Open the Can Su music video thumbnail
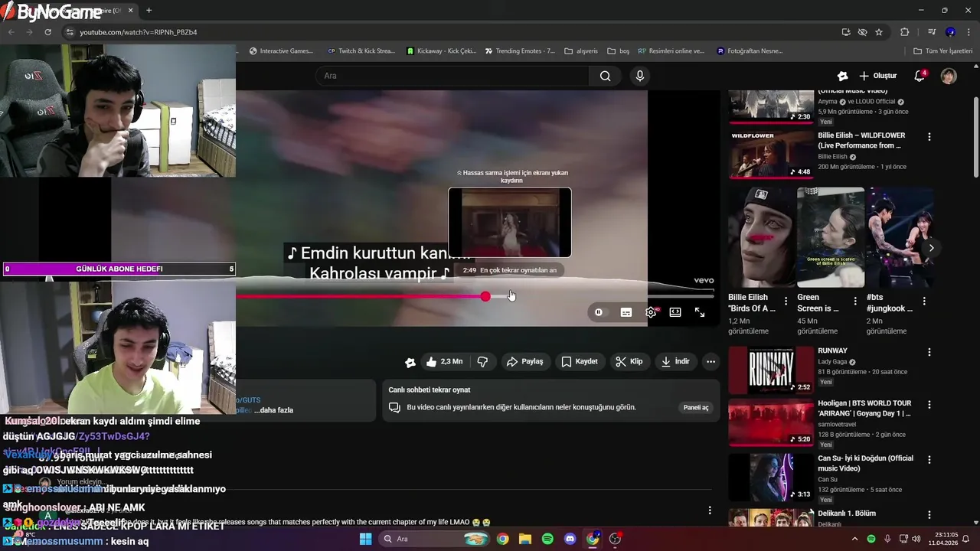Screen dimensions: 980x551 771,478
